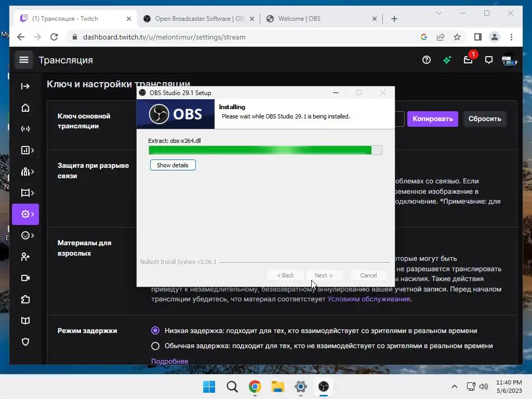Open the OBS installer taskbar icon
This screenshot has height=399, width=532.
[323, 387]
